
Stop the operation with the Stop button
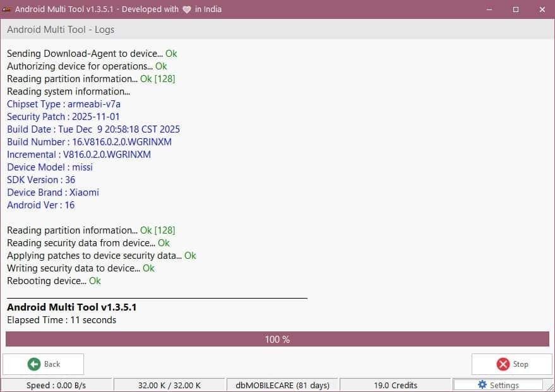point(511,364)
